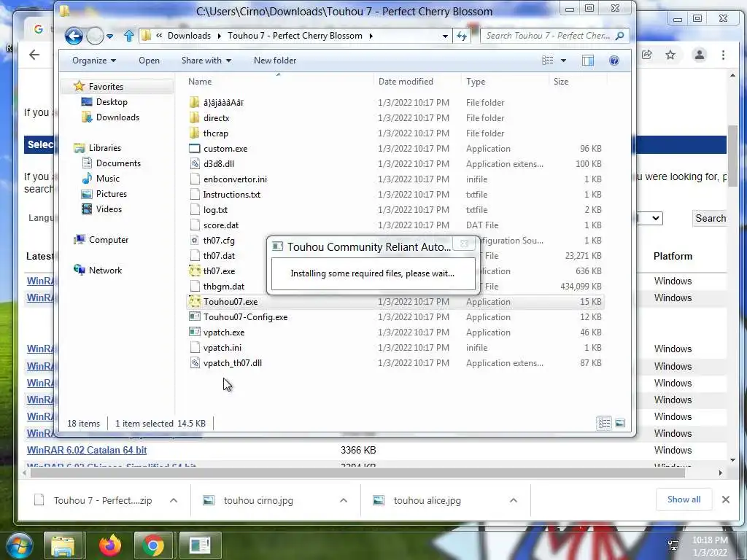The width and height of the screenshot is (747, 560).
Task: Click Open in the Explorer toolbar
Action: pos(149,61)
